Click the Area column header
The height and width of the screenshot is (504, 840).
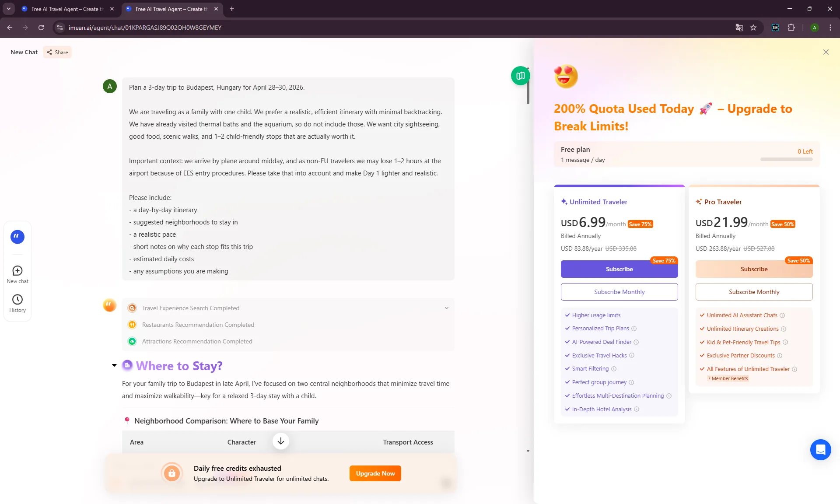click(x=136, y=442)
